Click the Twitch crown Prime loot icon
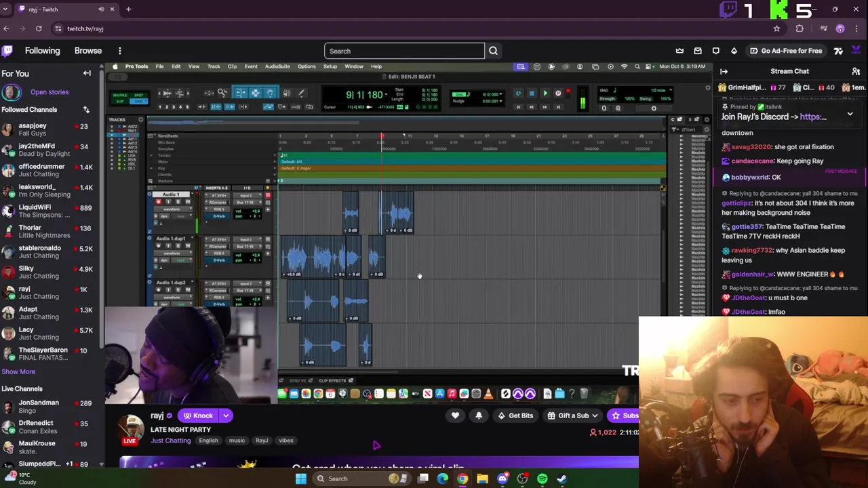The image size is (868, 488). pyautogui.click(x=679, y=51)
